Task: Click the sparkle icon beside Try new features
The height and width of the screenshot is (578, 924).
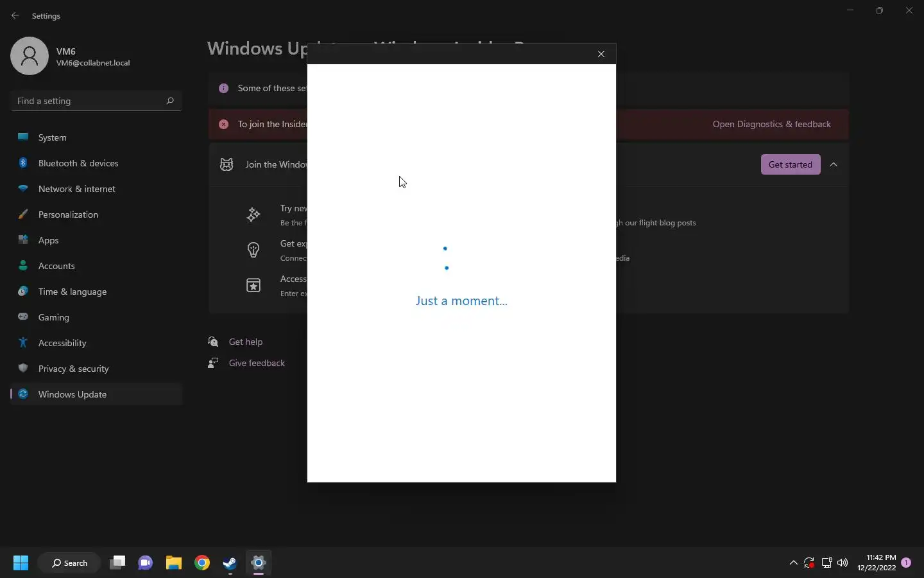Action: point(253,215)
